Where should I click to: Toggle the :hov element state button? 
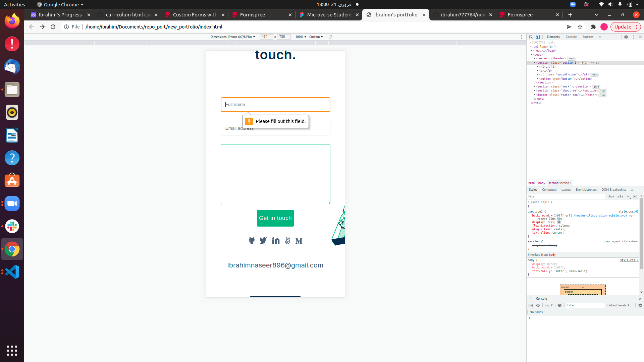(x=610, y=196)
